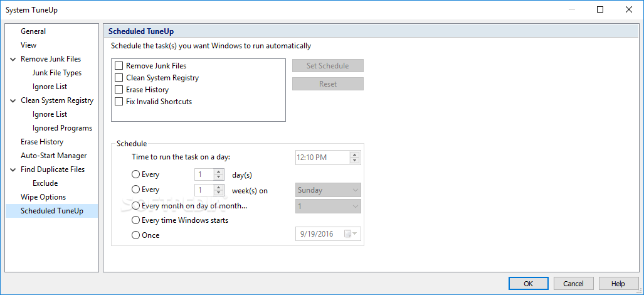The height and width of the screenshot is (295, 644).
Task: Open the Sunday weekday dropdown
Action: [x=328, y=190]
